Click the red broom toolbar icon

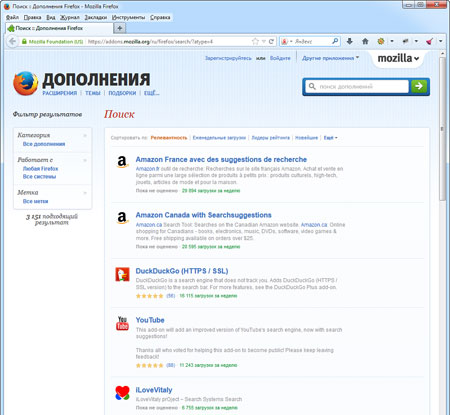pos(429,41)
